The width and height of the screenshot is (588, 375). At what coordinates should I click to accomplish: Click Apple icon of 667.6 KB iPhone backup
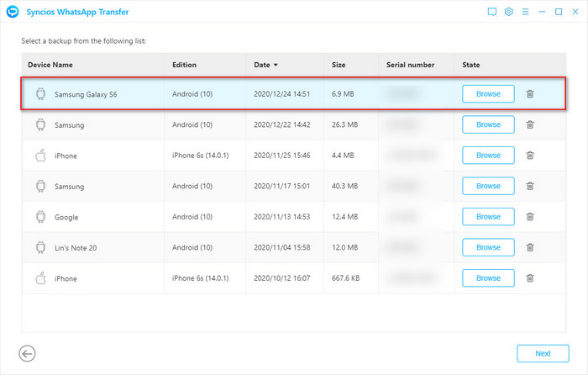coord(40,278)
